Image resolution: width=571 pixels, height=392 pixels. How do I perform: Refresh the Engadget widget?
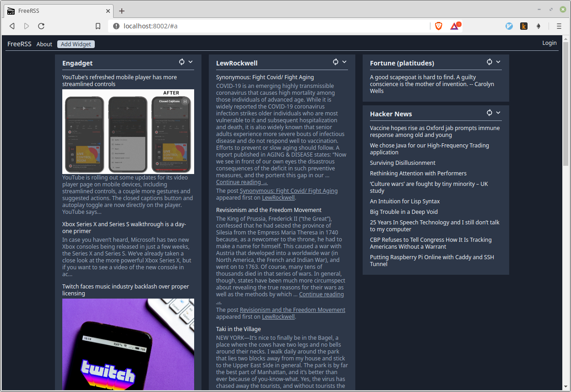click(x=182, y=62)
